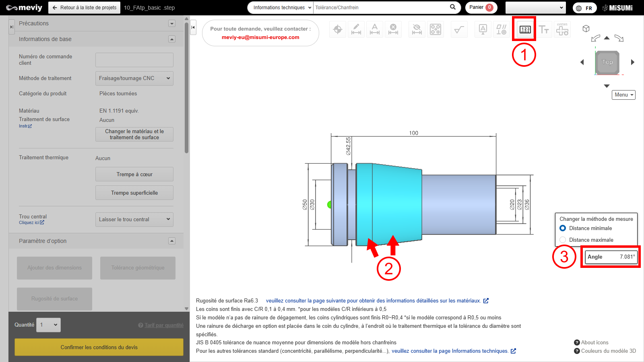
Task: Click the 6VIEWS download icon
Action: click(x=562, y=29)
